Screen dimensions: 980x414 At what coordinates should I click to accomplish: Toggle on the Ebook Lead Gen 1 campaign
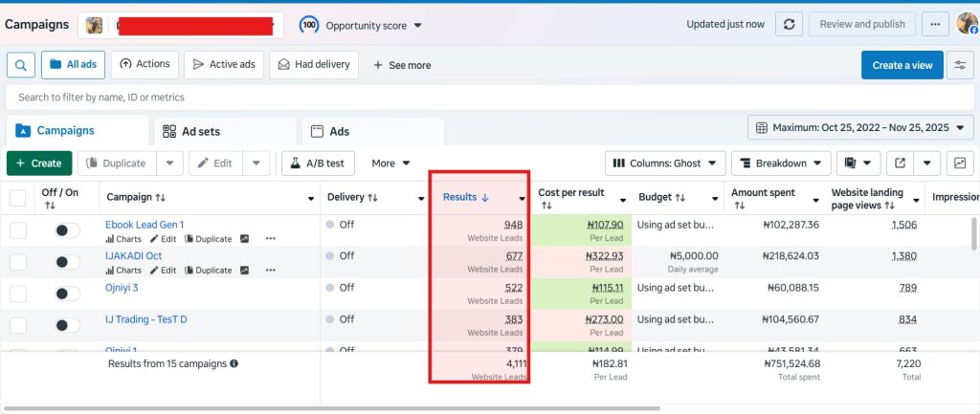[68, 230]
